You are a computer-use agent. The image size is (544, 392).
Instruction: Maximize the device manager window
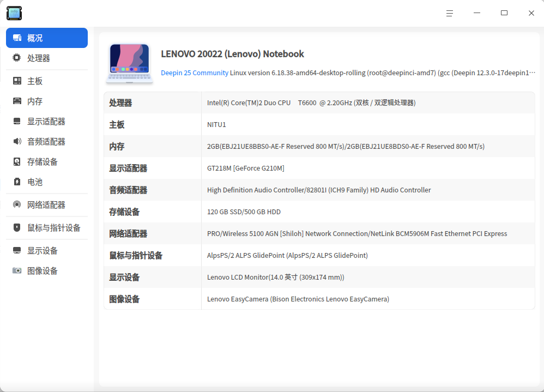[x=504, y=13]
